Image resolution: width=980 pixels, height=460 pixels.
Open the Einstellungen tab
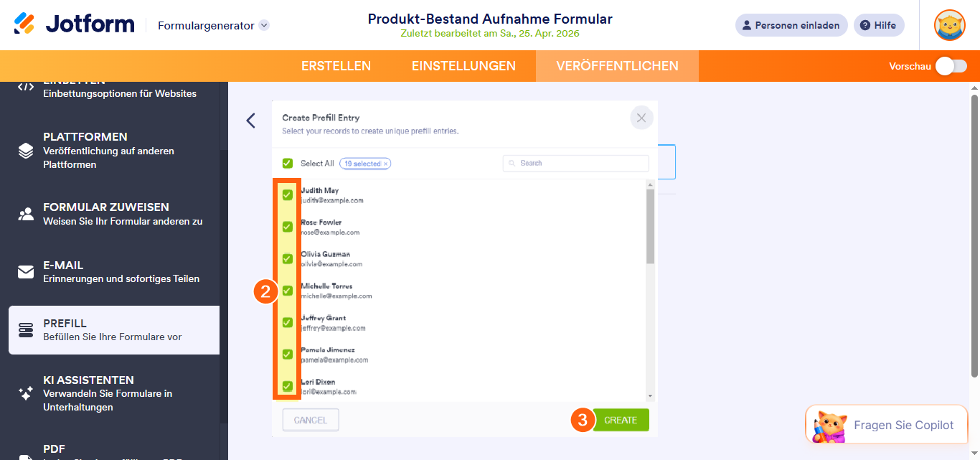(463, 66)
